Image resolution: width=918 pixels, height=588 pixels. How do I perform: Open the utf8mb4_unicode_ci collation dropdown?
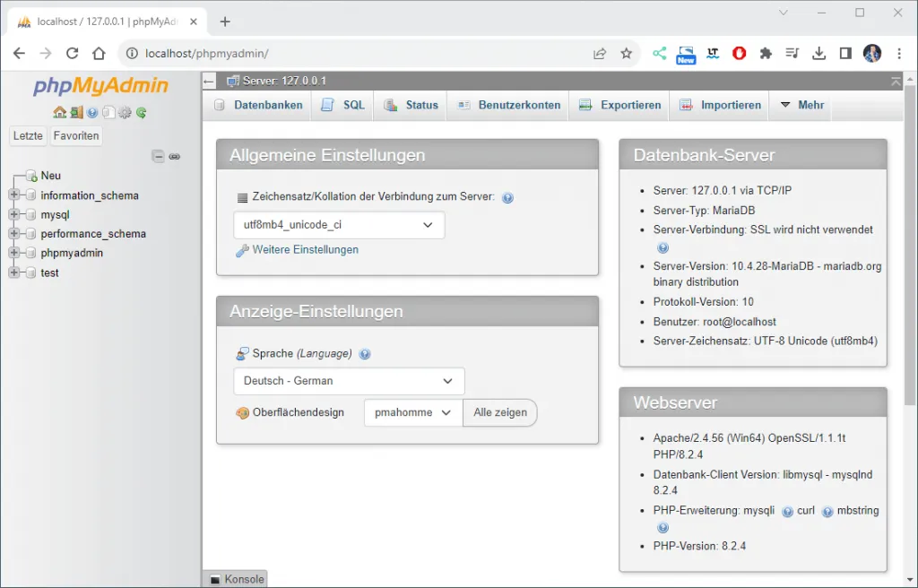(339, 225)
